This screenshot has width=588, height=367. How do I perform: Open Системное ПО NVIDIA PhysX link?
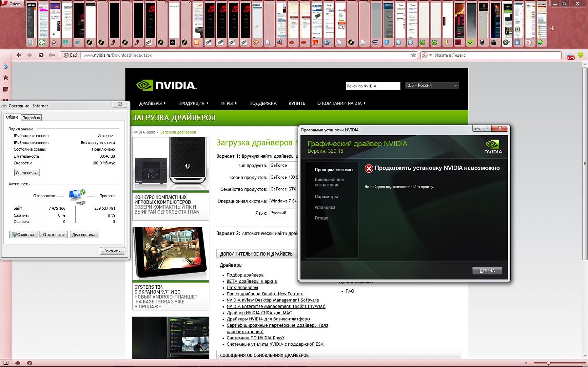pos(256,338)
